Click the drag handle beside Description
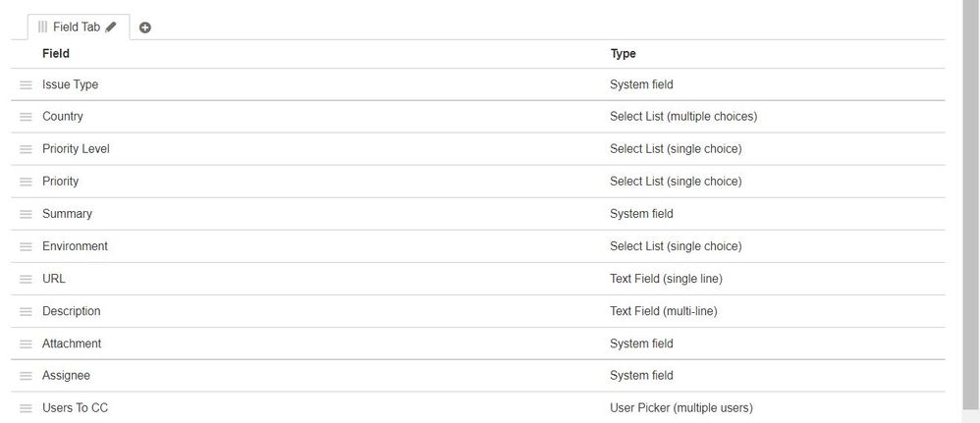This screenshot has height=423, width=980. 26,312
